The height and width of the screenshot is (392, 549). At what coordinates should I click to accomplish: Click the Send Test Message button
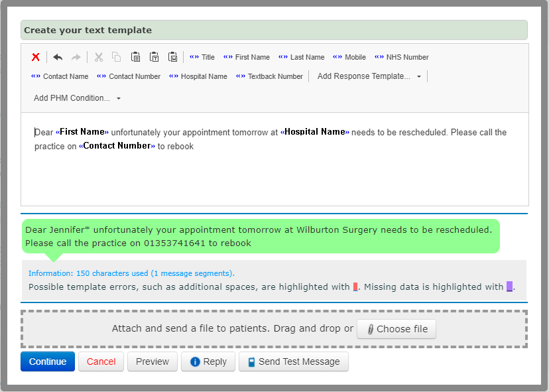[x=293, y=361]
